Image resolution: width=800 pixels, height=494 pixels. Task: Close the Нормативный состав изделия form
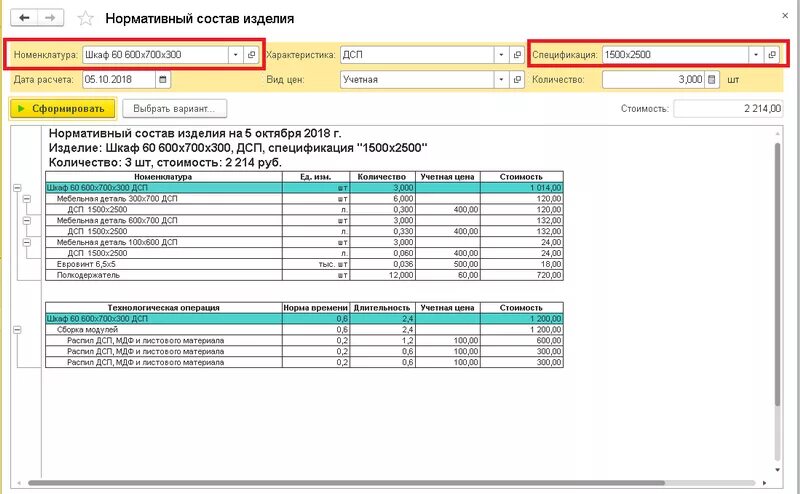785,16
